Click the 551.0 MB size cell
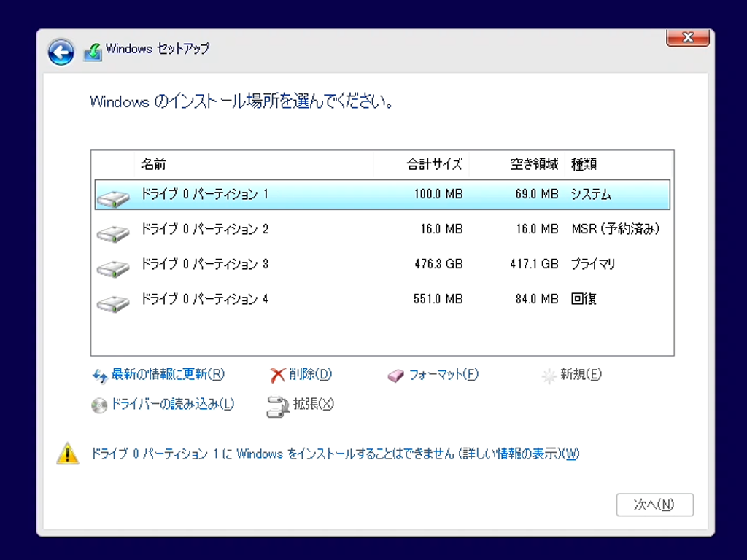 pos(438,299)
